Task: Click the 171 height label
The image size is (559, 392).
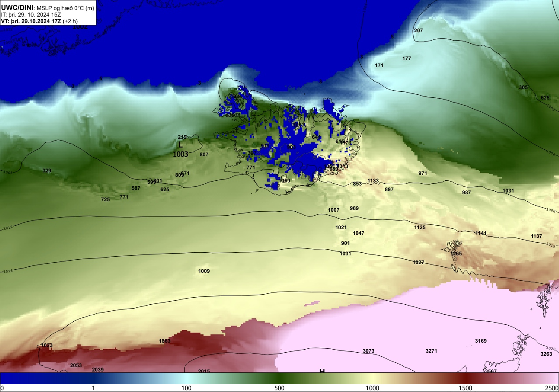Action: (x=379, y=65)
